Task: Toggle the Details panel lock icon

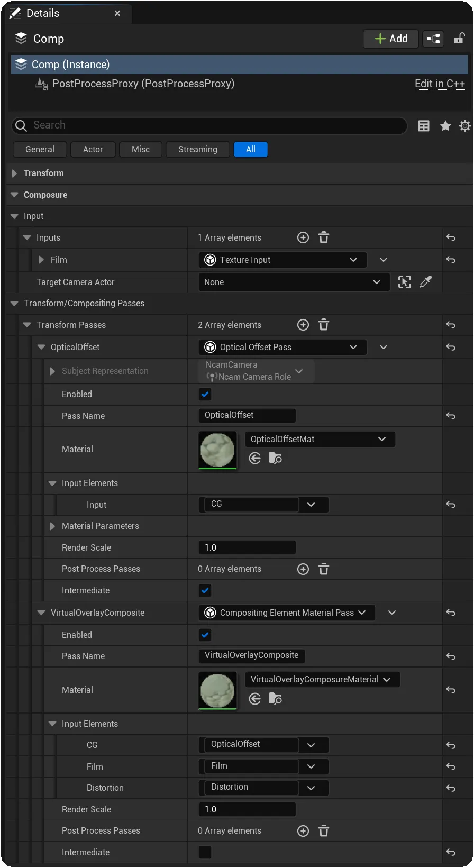Action: (459, 38)
